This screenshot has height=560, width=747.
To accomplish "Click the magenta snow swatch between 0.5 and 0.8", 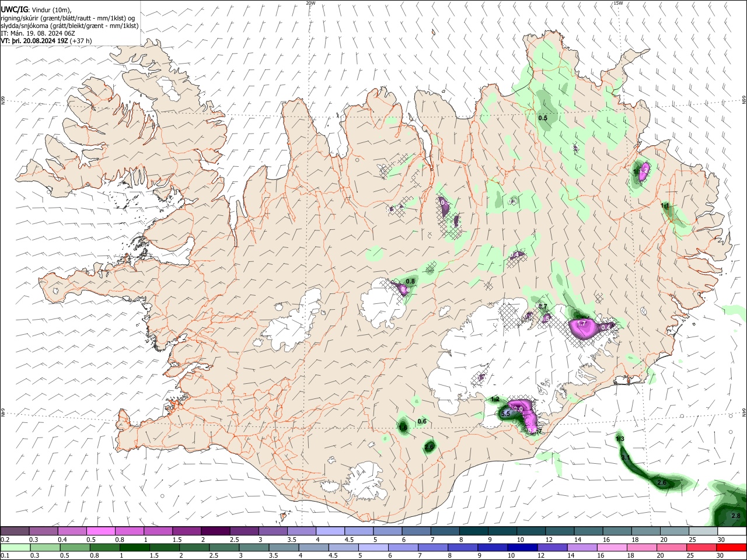I will (x=100, y=531).
